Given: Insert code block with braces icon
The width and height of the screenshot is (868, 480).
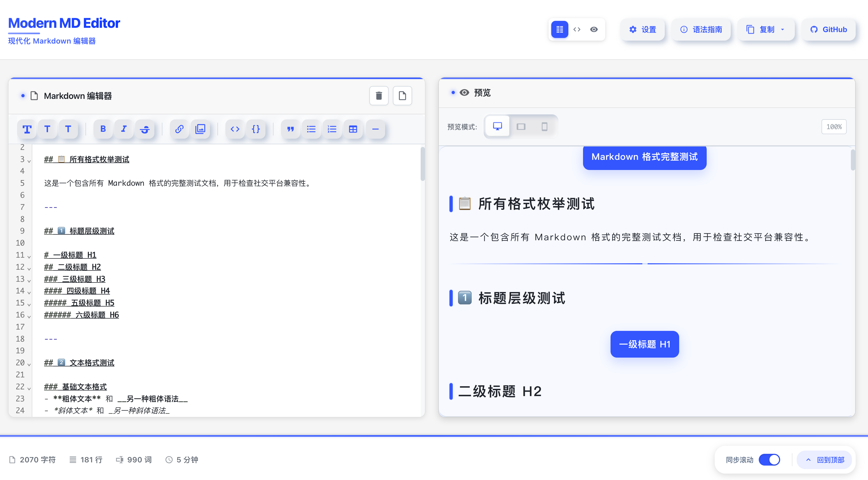Looking at the screenshot, I should tap(256, 129).
